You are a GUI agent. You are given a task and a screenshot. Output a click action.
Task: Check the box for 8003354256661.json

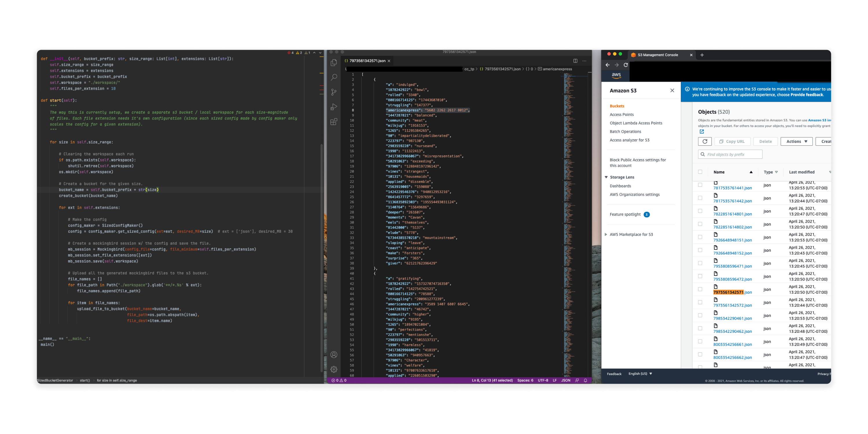point(700,342)
